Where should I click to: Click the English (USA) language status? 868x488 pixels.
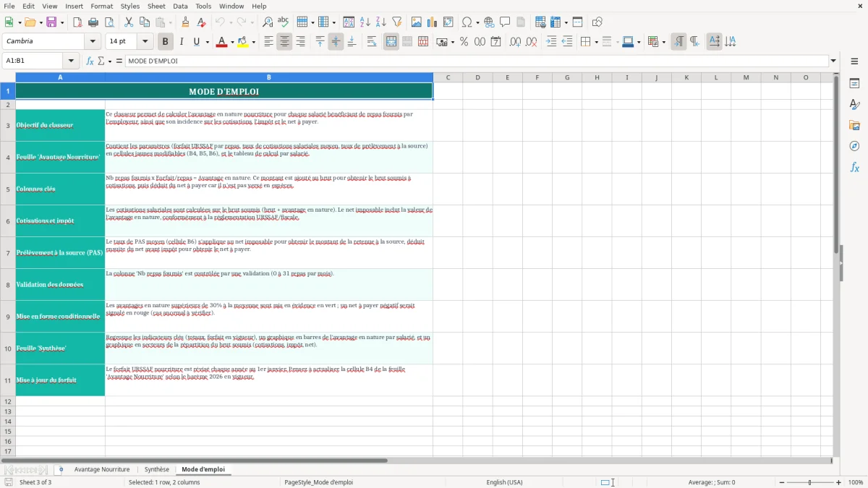tap(504, 482)
